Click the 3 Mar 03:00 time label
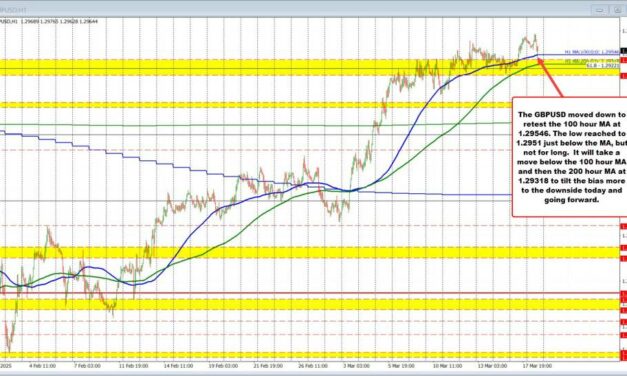The width and height of the screenshot is (627, 376). click(x=356, y=366)
